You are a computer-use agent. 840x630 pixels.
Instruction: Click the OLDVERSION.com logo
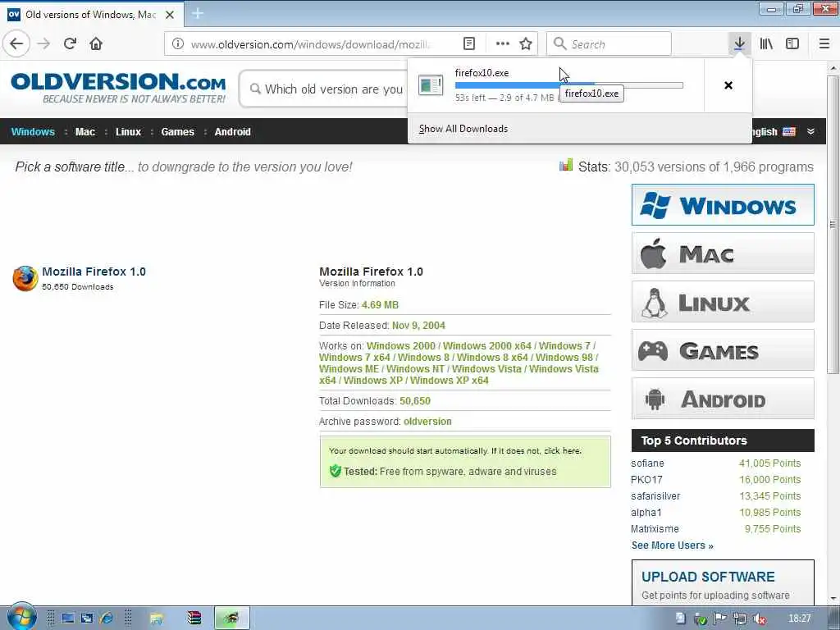coord(118,89)
